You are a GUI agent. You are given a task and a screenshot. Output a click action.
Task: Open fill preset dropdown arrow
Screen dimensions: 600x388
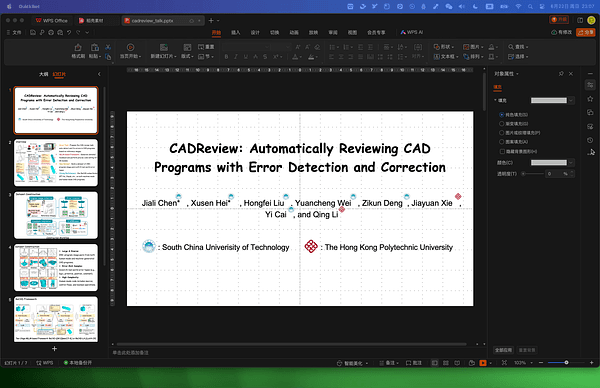[571, 100]
